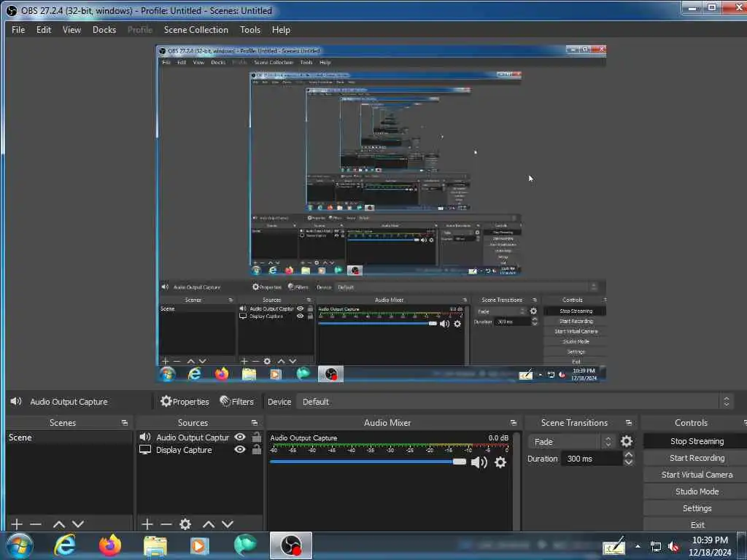Image resolution: width=747 pixels, height=560 pixels.
Task: Remove selected scene with minus icon
Action: pyautogui.click(x=36, y=524)
